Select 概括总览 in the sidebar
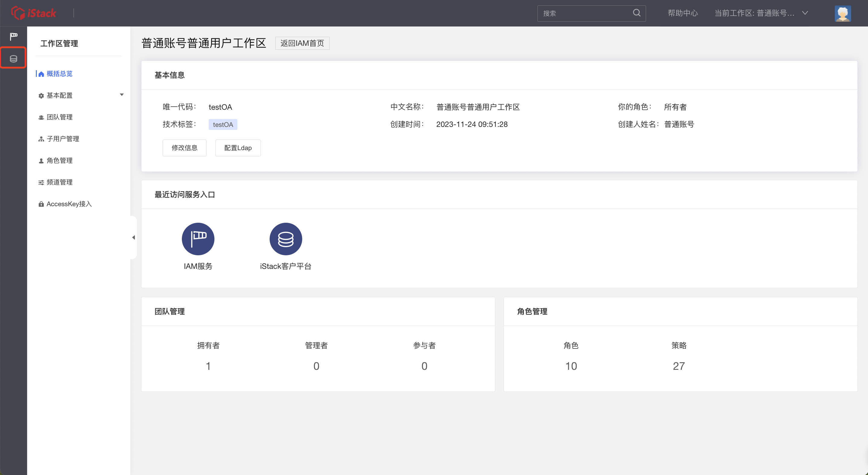Screen dimensions: 868x475 coord(59,74)
